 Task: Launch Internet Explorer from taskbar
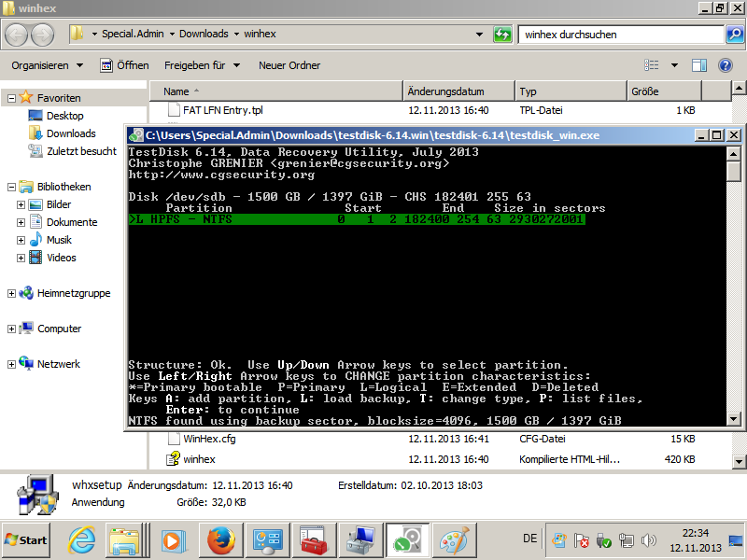click(x=81, y=540)
